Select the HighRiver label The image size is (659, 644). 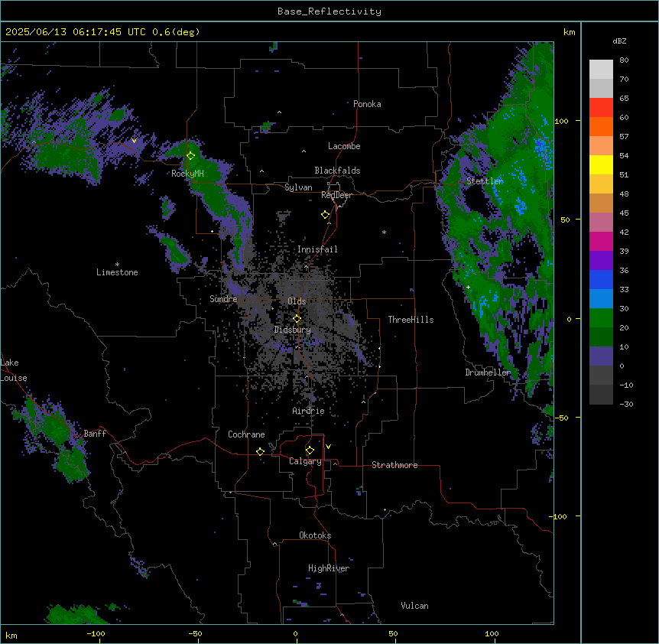click(329, 568)
